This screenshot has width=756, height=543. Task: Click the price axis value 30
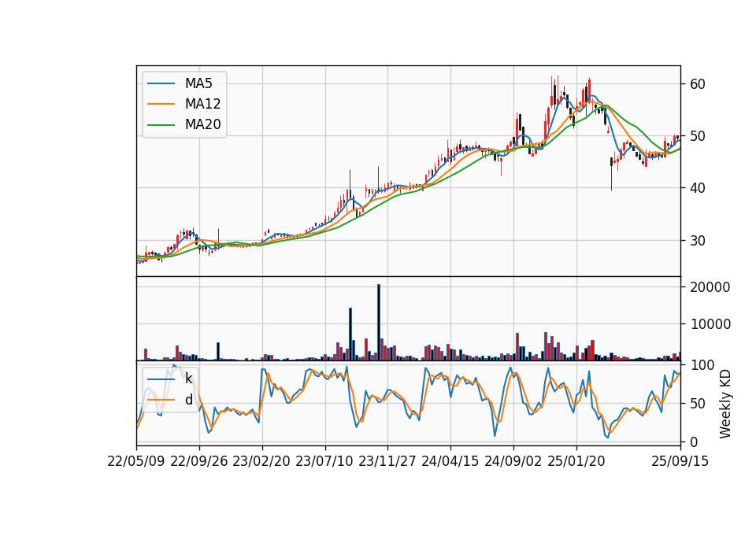698,241
